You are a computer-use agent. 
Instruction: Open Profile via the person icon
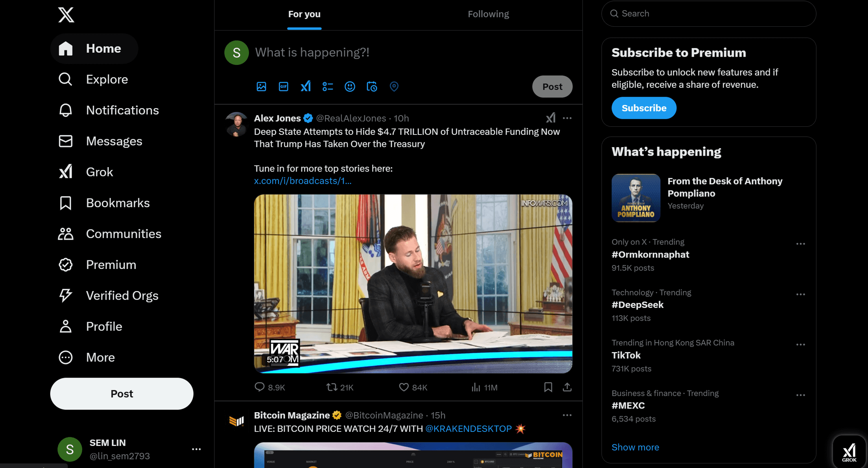click(66, 326)
